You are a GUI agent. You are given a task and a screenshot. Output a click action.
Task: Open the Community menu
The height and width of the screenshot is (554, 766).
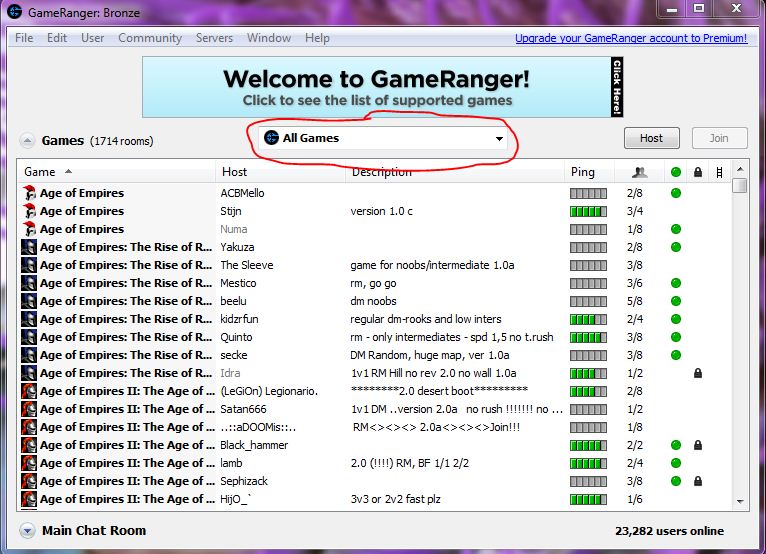tap(150, 38)
